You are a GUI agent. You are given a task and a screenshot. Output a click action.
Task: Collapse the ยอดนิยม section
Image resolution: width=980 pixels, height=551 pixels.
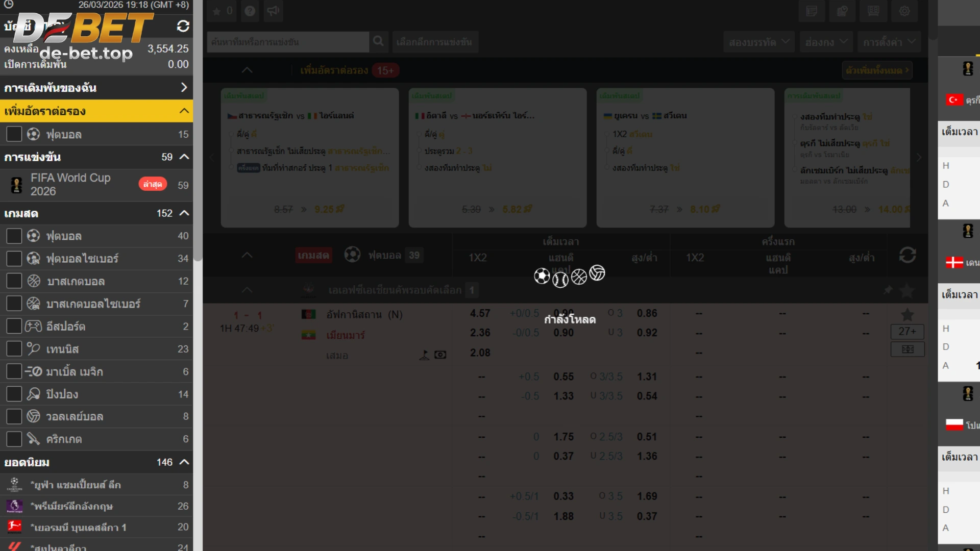(184, 462)
